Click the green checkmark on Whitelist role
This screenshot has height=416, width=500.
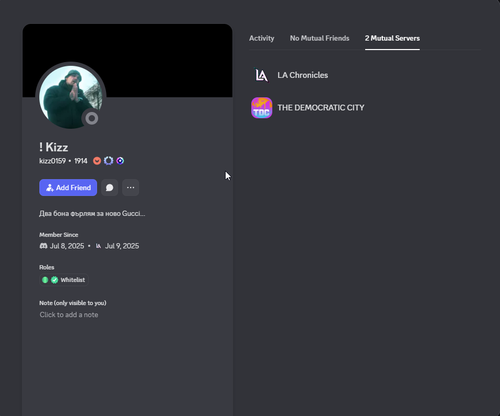pos(54,280)
